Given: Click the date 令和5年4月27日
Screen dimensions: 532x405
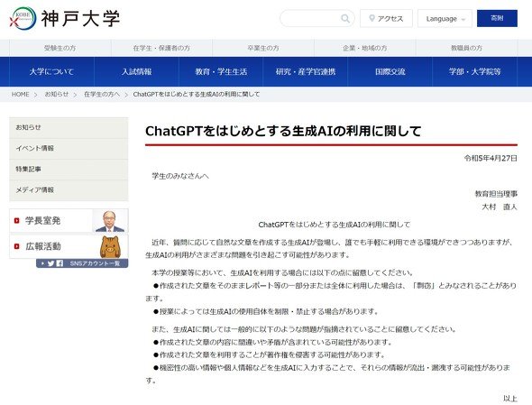Looking at the screenshot, I should pyautogui.click(x=491, y=158).
